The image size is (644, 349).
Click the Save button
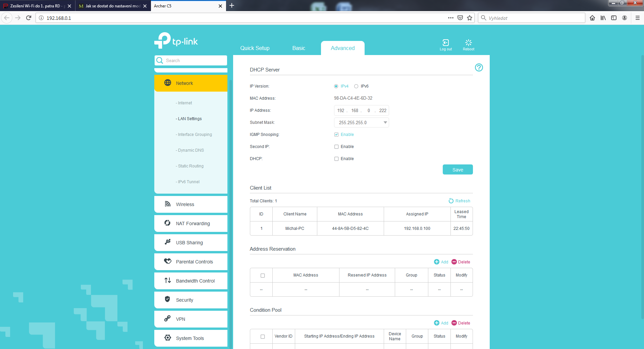458,169
